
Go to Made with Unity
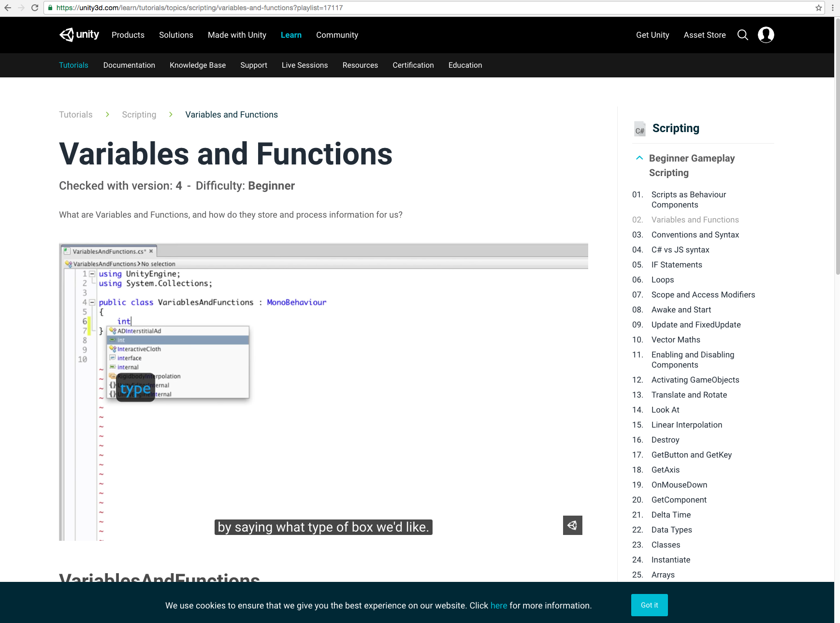[x=237, y=35]
